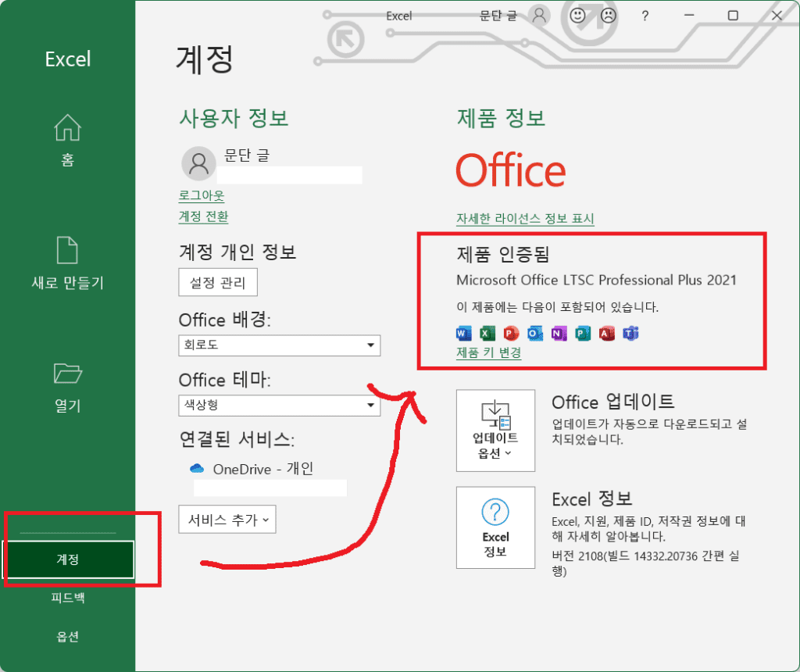Viewport: 800px width, 672px height.
Task: Click the 로그아웃 link
Action: tap(201, 195)
